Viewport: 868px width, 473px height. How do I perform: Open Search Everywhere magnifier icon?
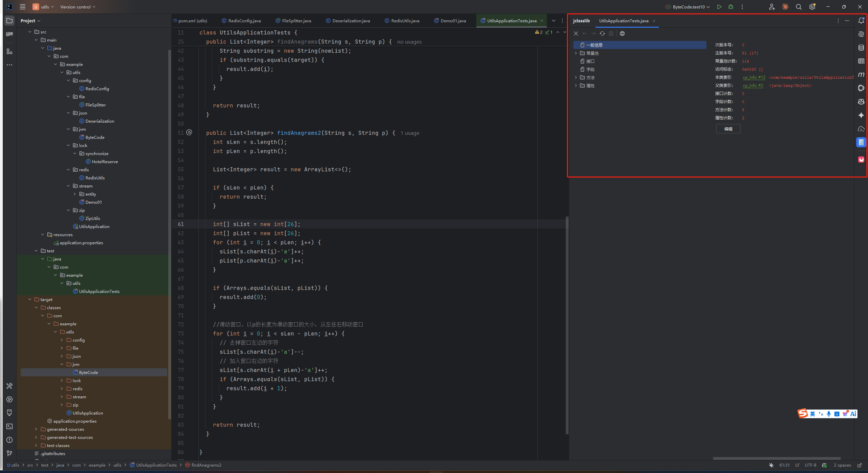[x=799, y=7]
